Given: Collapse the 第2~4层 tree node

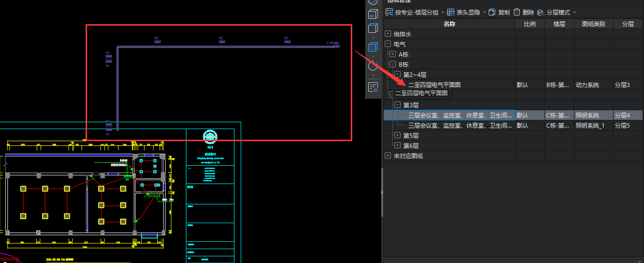Looking at the screenshot, I should 397,74.
